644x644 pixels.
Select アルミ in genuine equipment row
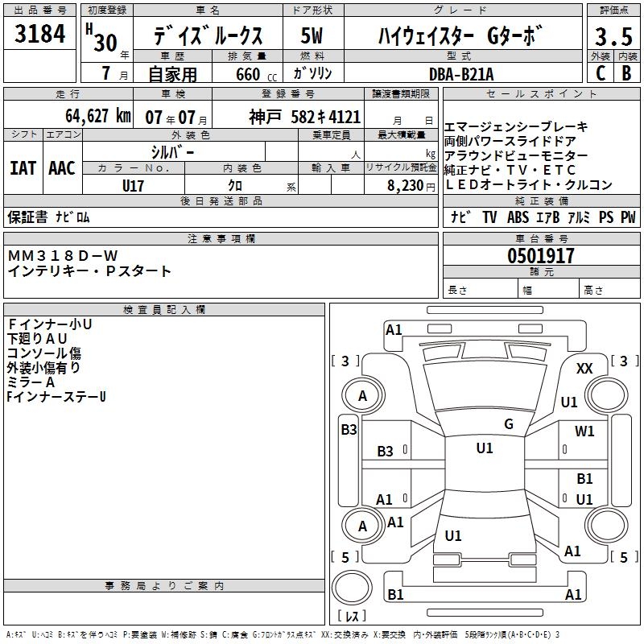coord(579,217)
